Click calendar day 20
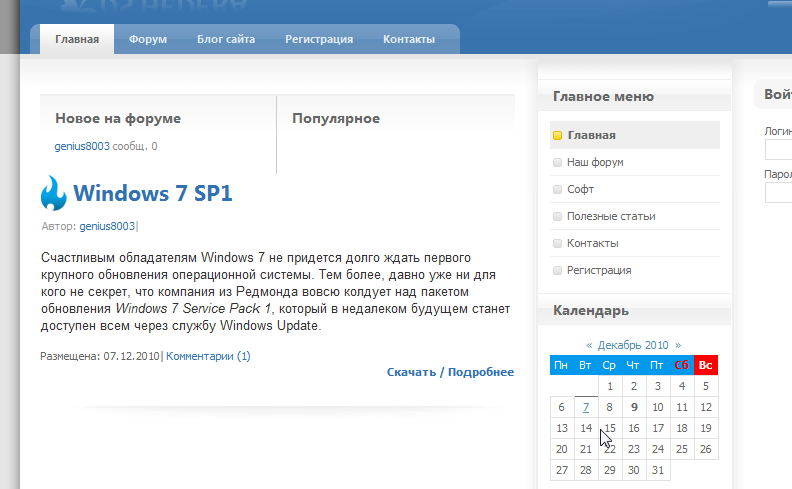This screenshot has height=489, width=792. pos(562,449)
